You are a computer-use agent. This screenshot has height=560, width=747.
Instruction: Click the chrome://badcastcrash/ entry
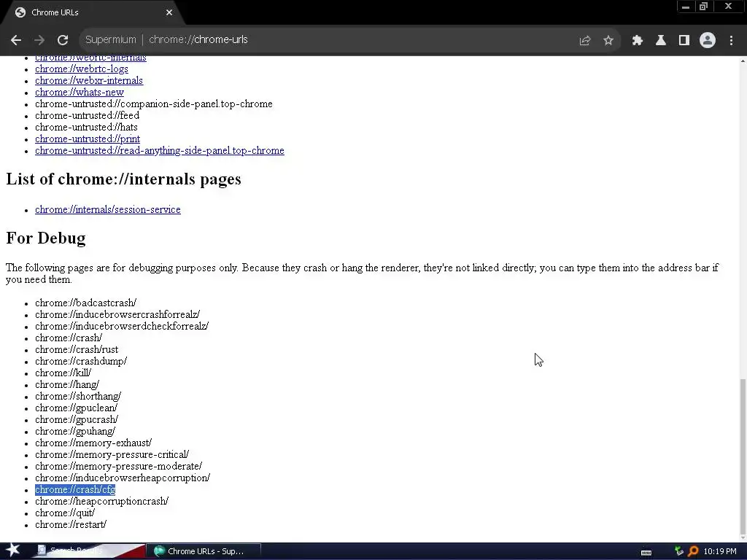(86, 303)
